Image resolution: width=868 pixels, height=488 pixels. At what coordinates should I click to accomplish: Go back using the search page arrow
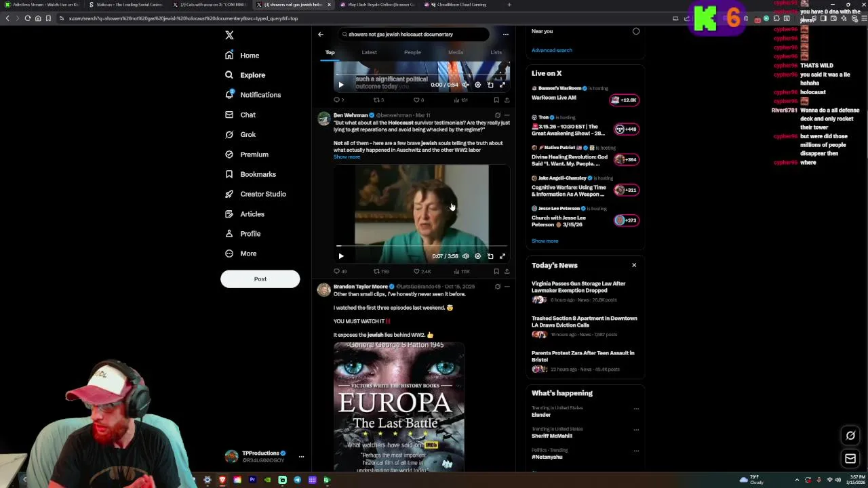[x=321, y=34]
